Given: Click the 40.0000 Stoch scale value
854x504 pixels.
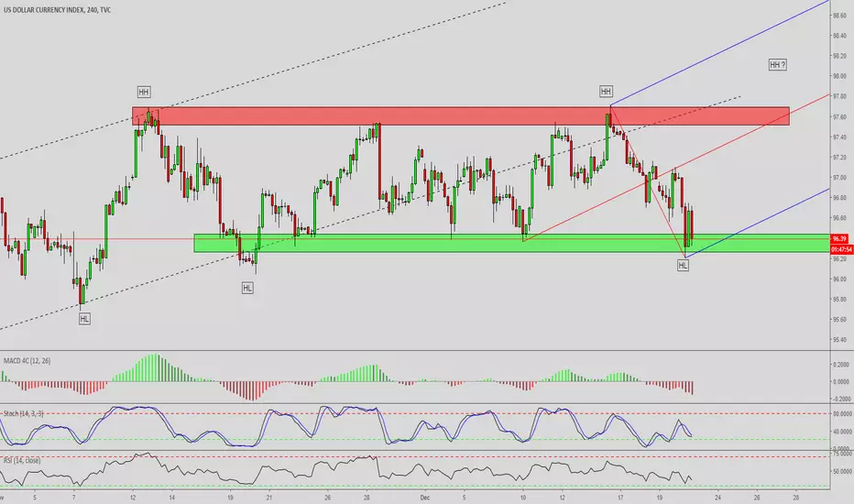Looking at the screenshot, I should (841, 433).
